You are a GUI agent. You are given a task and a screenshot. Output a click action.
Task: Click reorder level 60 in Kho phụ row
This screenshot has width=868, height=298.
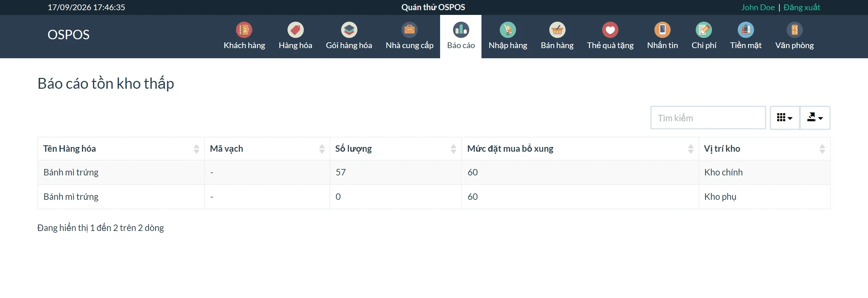(580, 197)
